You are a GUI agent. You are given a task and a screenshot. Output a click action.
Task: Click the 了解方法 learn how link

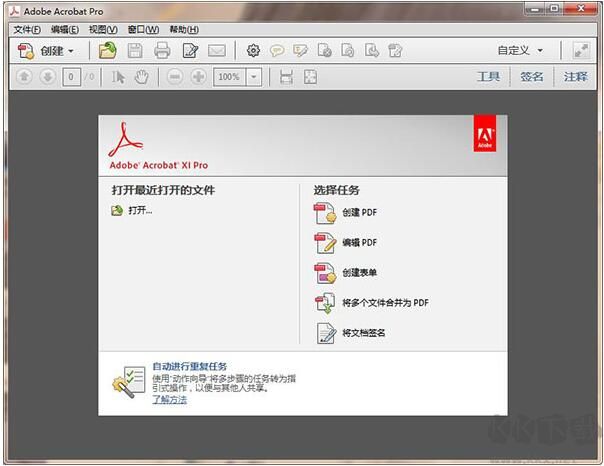pyautogui.click(x=169, y=399)
